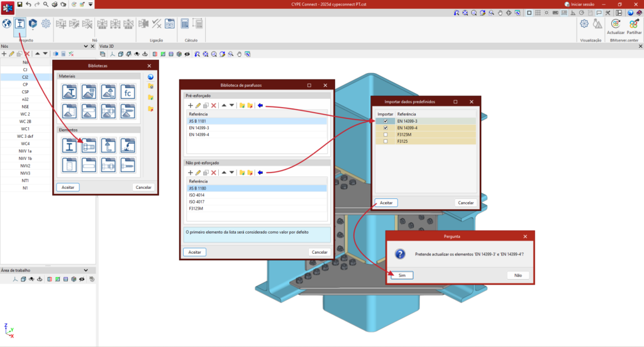Click the globe icon in the Projecto ribbon group
The width and height of the screenshot is (644, 347).
[6, 24]
